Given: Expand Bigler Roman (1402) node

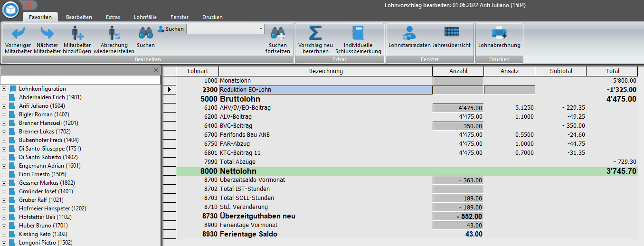Looking at the screenshot, I should point(4,114).
